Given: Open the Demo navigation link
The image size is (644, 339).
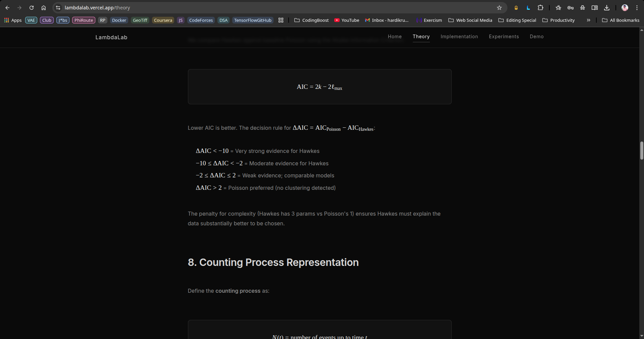Looking at the screenshot, I should [x=537, y=37].
